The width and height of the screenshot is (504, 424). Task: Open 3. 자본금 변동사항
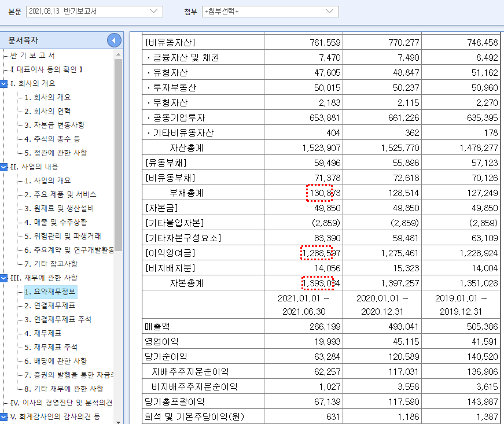54,125
